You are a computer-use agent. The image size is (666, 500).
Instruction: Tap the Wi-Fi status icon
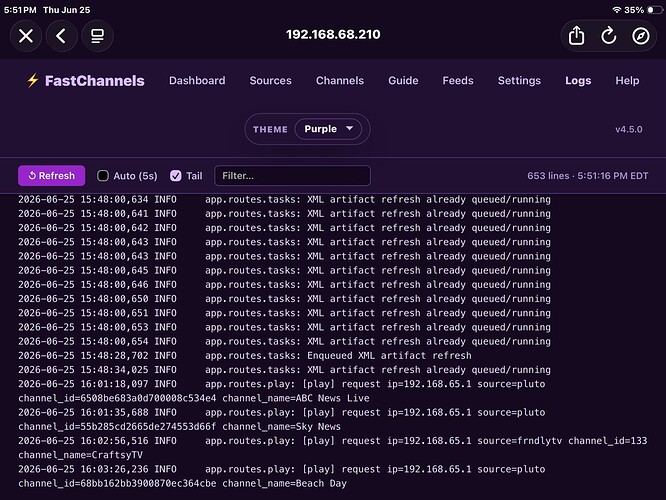[x=617, y=10]
